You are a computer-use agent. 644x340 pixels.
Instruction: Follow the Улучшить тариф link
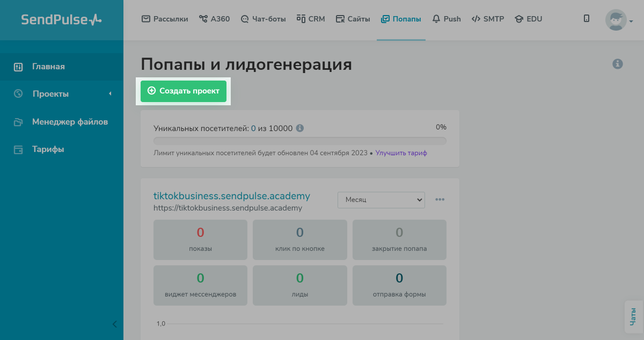tap(401, 153)
